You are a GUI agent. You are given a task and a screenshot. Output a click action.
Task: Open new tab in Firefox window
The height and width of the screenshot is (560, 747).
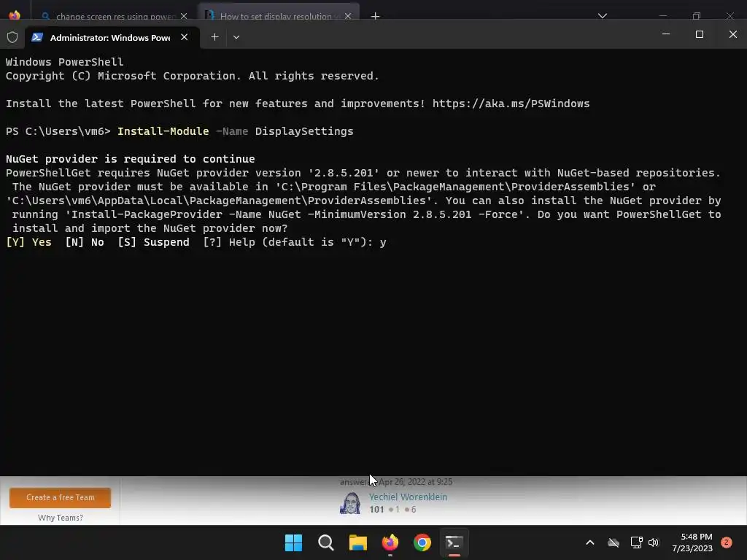click(376, 16)
